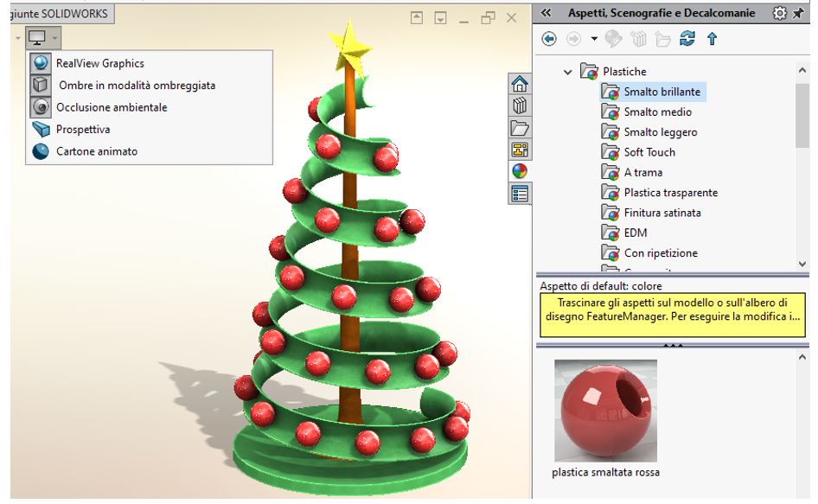
Task: Click the Soft Touch folder icon
Action: coord(610,152)
